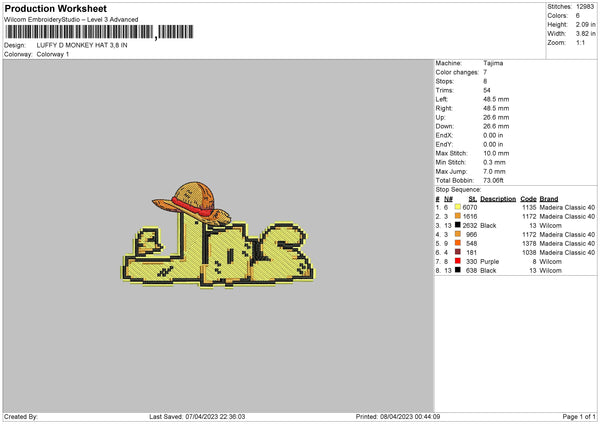The width and height of the screenshot is (600, 424).
Task: Click the Stop Sequence heading
Action: pyautogui.click(x=458, y=189)
